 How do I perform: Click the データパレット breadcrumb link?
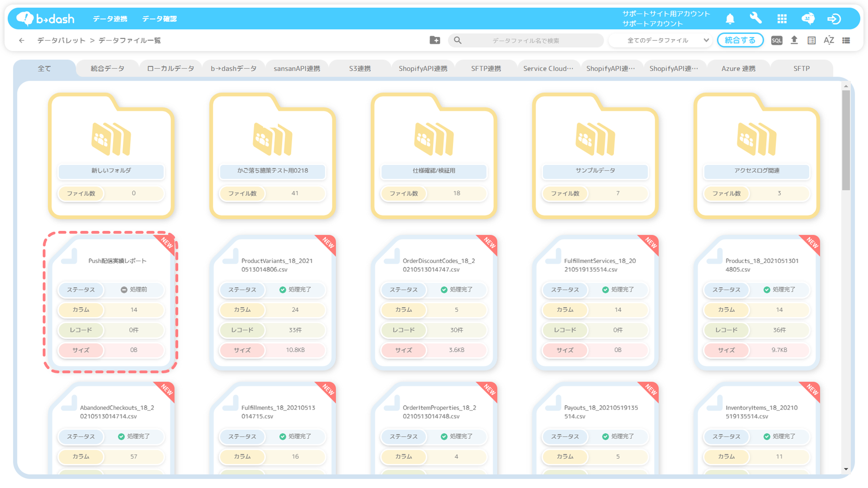click(x=62, y=40)
